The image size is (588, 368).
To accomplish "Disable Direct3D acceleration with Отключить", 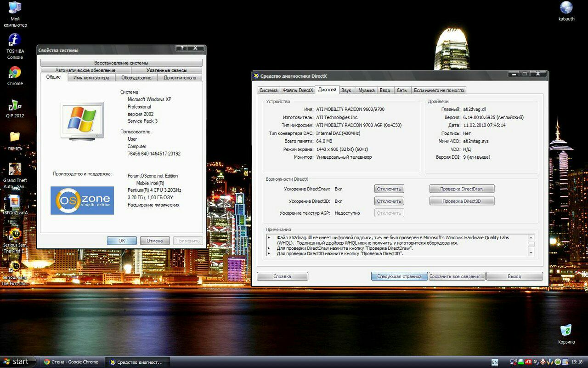I will click(x=389, y=201).
